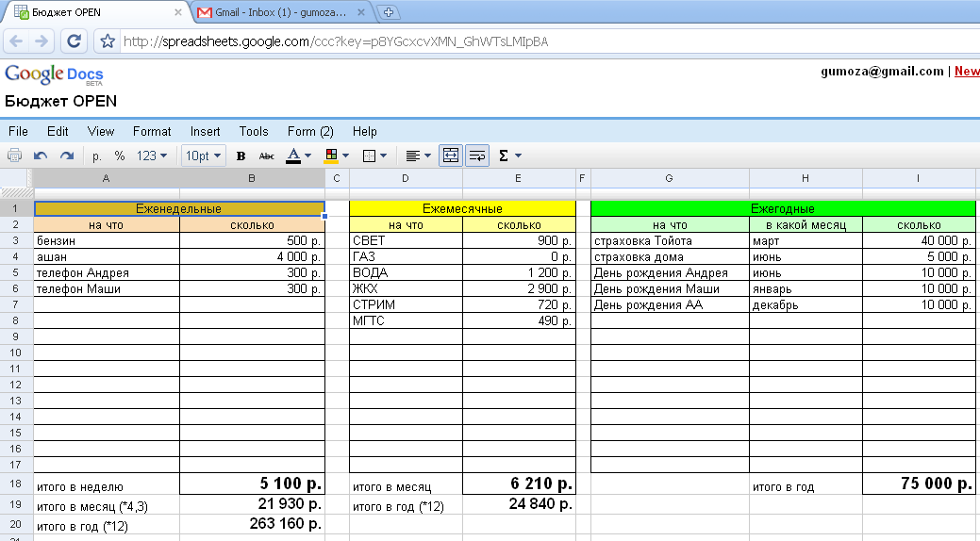Select the Ежемесячные header cell

pyautogui.click(x=462, y=208)
